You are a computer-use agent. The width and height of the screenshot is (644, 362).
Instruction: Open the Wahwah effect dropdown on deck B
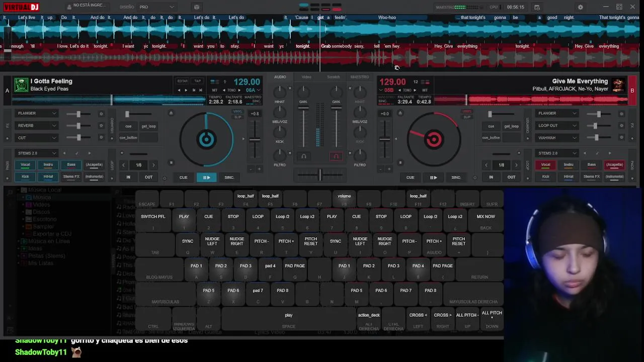pos(557,138)
